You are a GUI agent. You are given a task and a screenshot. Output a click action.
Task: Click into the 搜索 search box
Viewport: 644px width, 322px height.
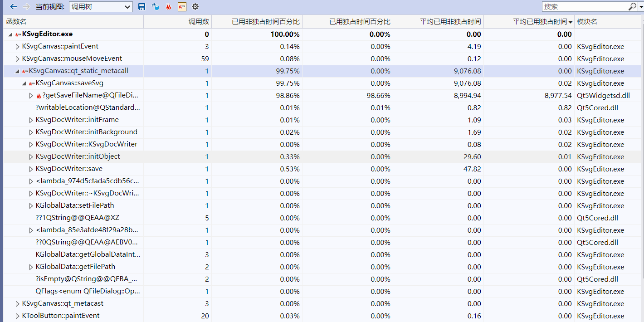click(585, 7)
